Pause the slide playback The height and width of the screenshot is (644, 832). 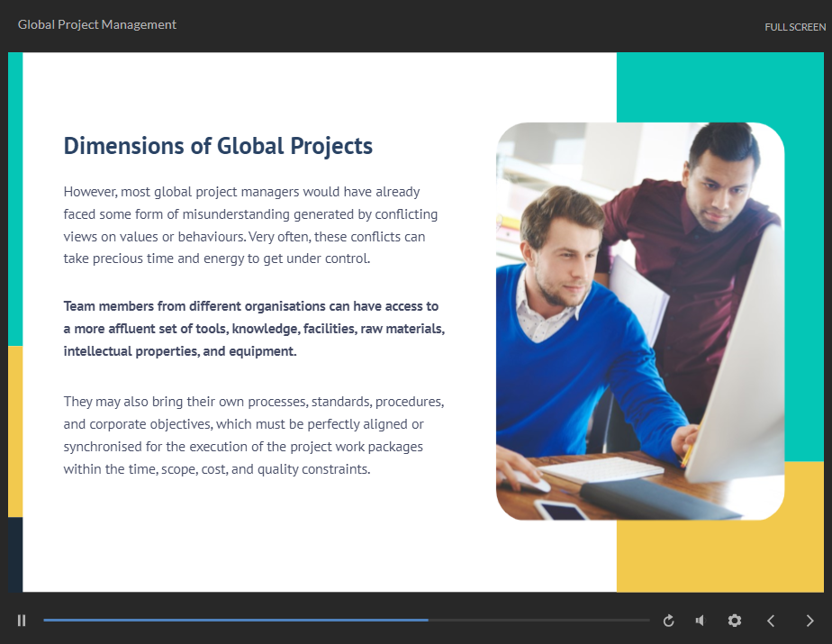tap(22, 621)
